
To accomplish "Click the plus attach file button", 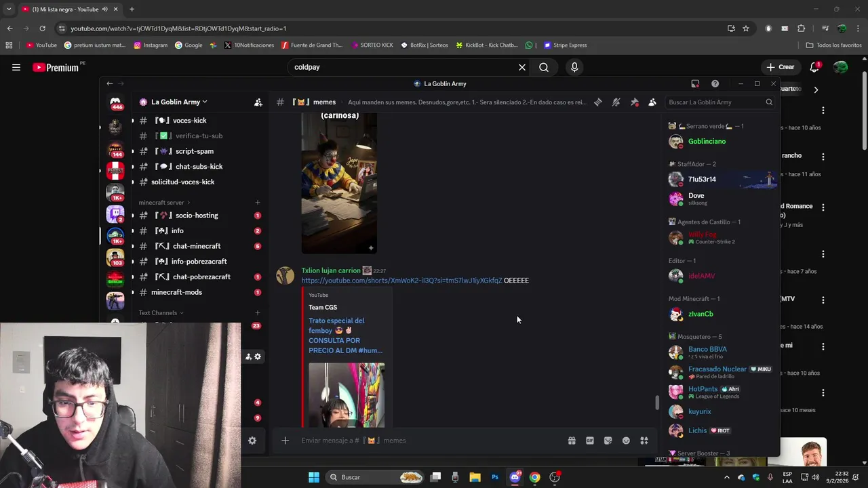I will tap(285, 441).
